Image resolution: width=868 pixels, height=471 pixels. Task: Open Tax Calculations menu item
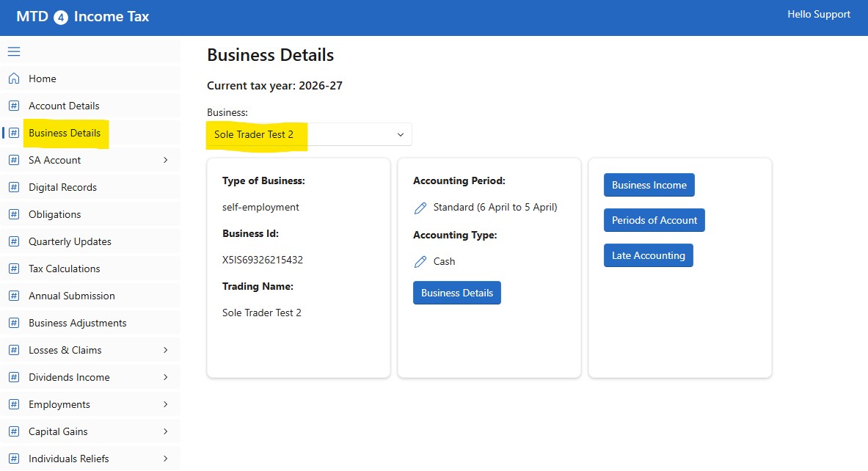pyautogui.click(x=90, y=269)
